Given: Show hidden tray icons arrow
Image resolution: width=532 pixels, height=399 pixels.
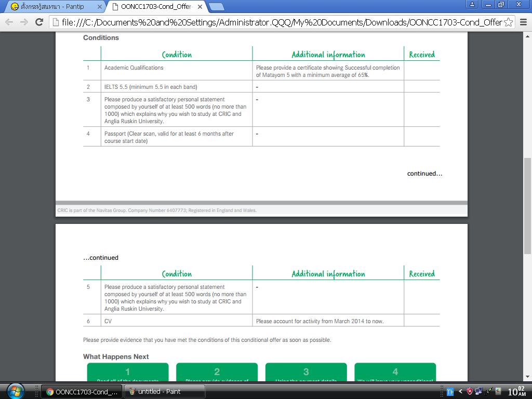Looking at the screenshot, I should pos(460,392).
